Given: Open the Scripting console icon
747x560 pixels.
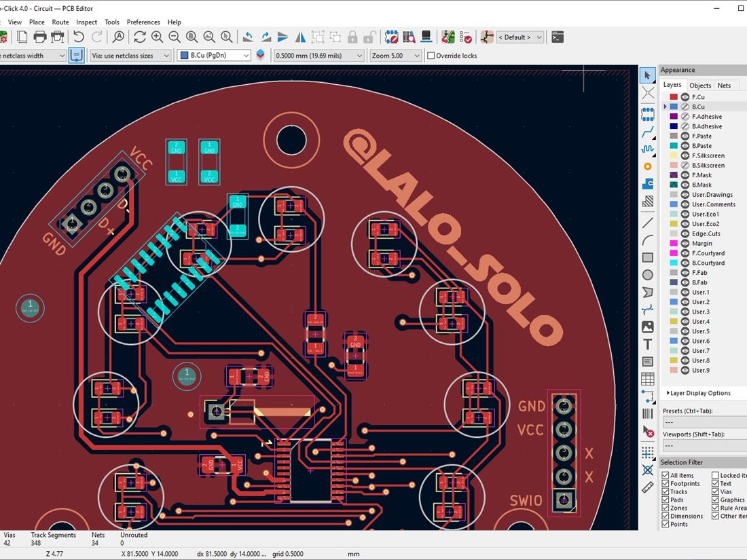Looking at the screenshot, I should [x=558, y=37].
